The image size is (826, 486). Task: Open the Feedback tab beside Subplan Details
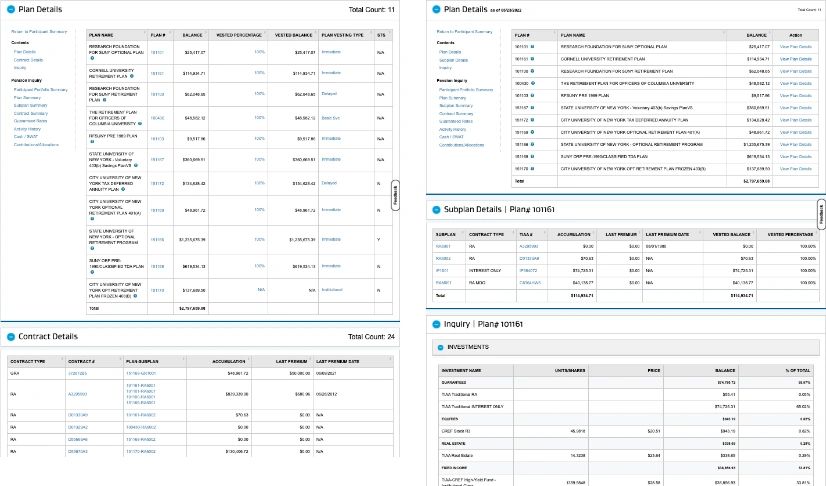pyautogui.click(x=822, y=214)
